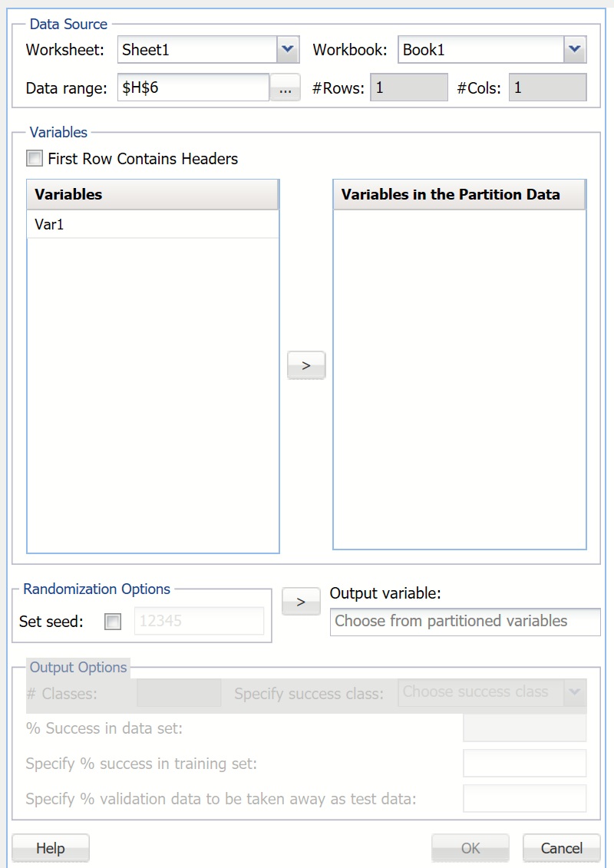The image size is (614, 868).
Task: Expand the Specify success class dropdown
Action: (x=573, y=691)
